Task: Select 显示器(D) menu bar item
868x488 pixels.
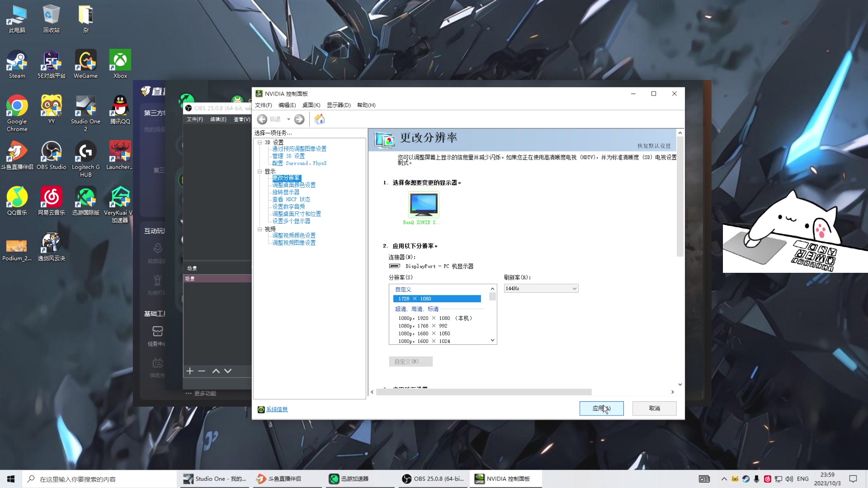Action: click(339, 105)
